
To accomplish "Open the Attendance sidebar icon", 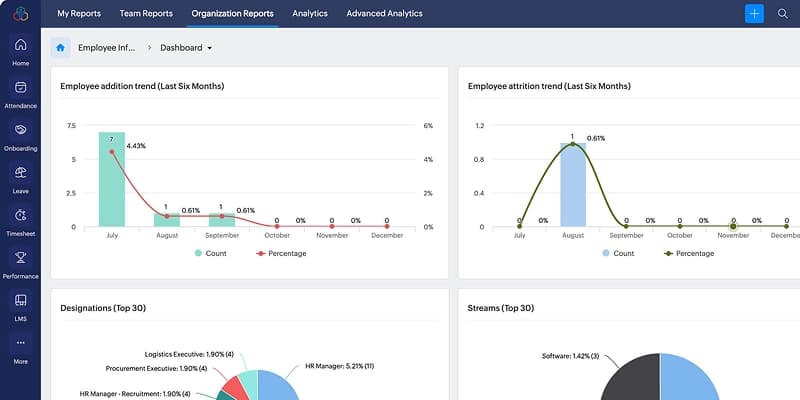I will (x=20, y=88).
